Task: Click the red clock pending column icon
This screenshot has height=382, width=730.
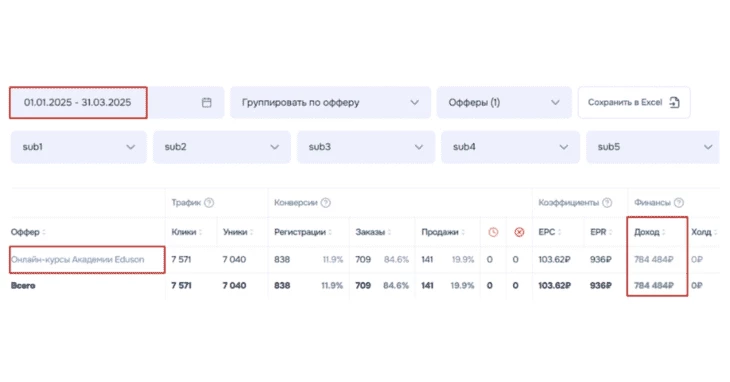Action: tap(493, 232)
